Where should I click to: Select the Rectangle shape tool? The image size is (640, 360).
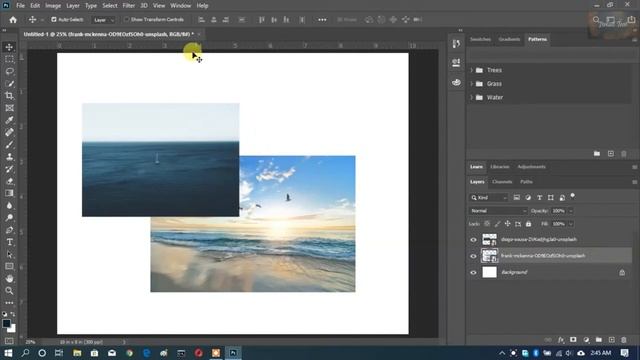tap(9, 267)
